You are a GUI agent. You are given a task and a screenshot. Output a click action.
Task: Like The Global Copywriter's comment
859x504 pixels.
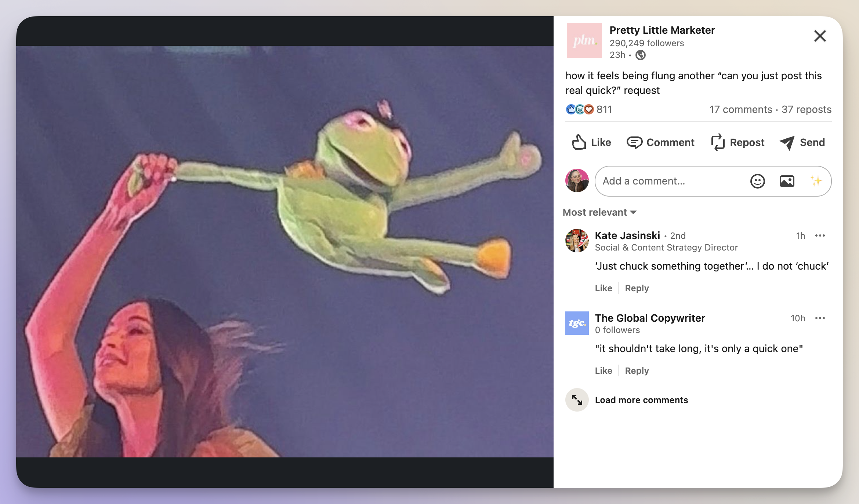tap(604, 370)
